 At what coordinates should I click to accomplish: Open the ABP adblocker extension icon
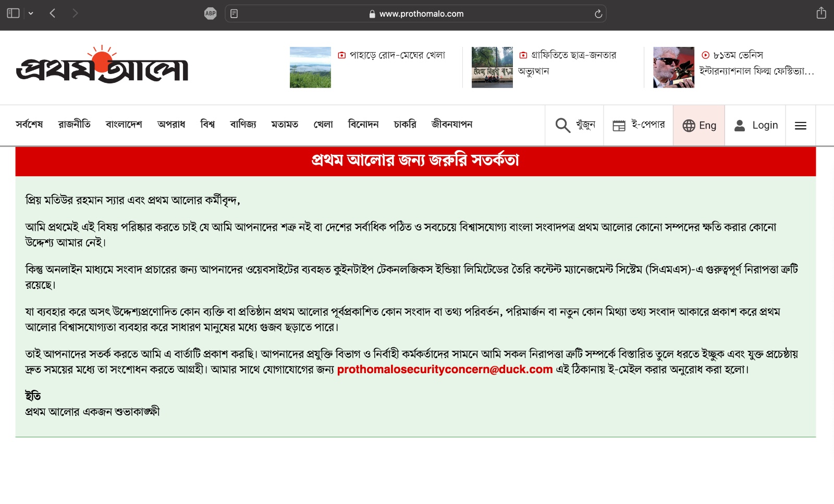tap(210, 14)
